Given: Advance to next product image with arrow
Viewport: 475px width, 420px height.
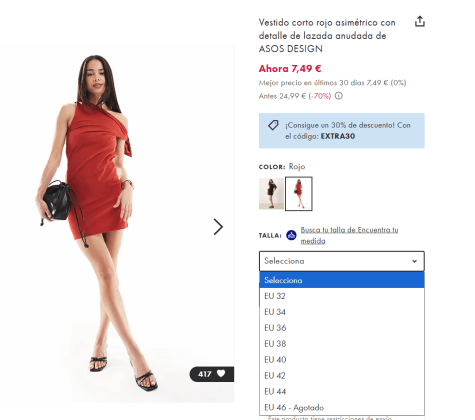Looking at the screenshot, I should point(218,227).
